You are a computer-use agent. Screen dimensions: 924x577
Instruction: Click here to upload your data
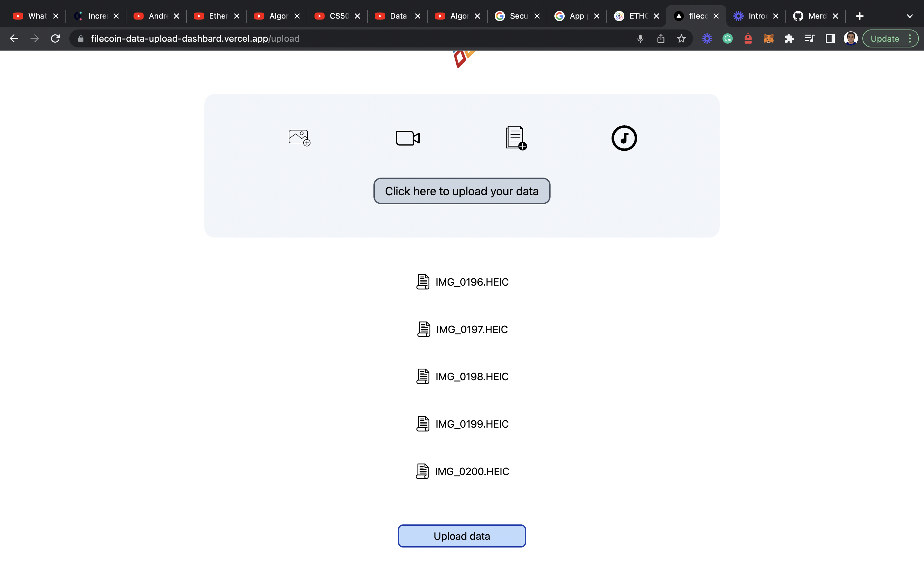point(462,191)
